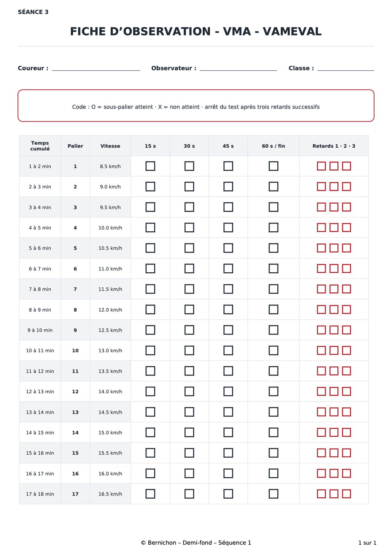Screen dimensions: 392x555
Task: Mark third red retard box for palier 12
Action: click(x=347, y=391)
